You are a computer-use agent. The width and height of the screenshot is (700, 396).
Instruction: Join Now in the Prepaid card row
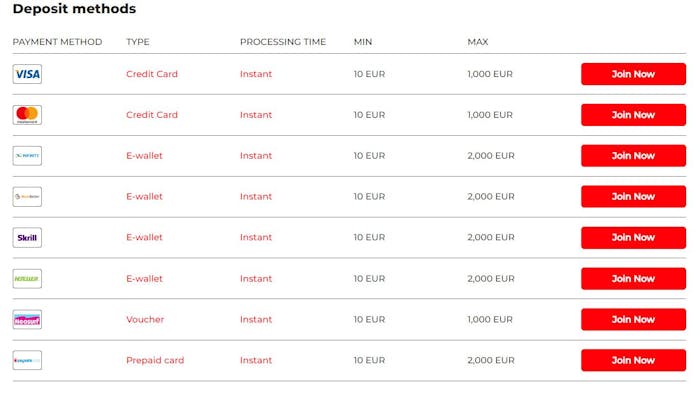click(633, 360)
